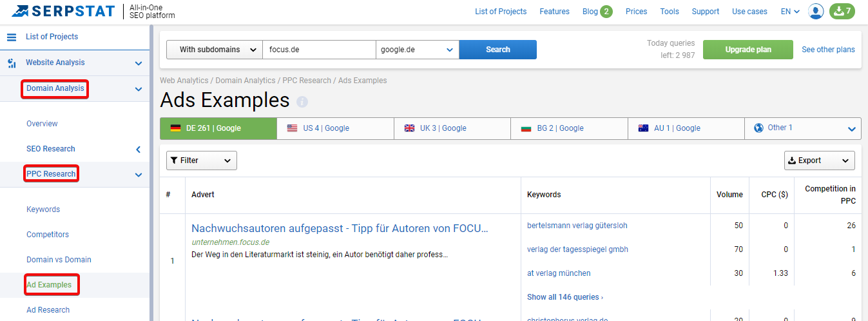This screenshot has height=321, width=868.
Task: Open the user profile avatar icon
Action: [x=816, y=12]
